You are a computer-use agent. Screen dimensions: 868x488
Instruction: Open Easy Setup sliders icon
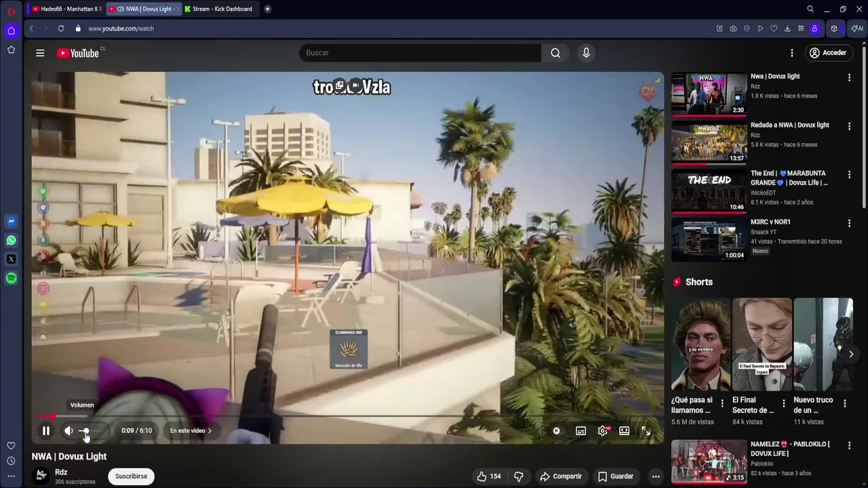tap(801, 28)
